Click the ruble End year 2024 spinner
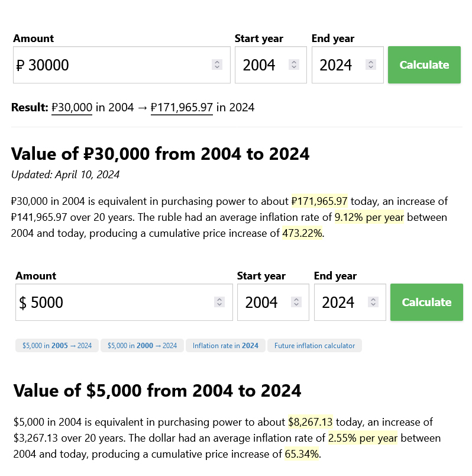Viewport: 472px width, 476px height. point(371,65)
